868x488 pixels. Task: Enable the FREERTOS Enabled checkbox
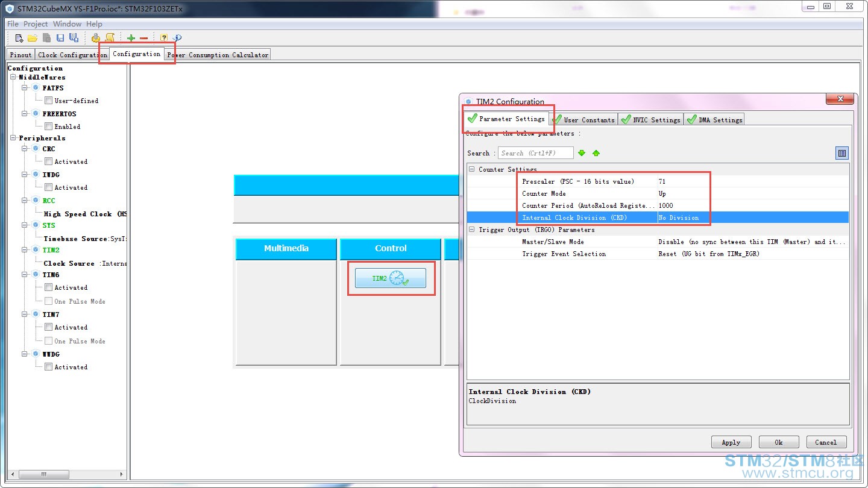(x=49, y=127)
